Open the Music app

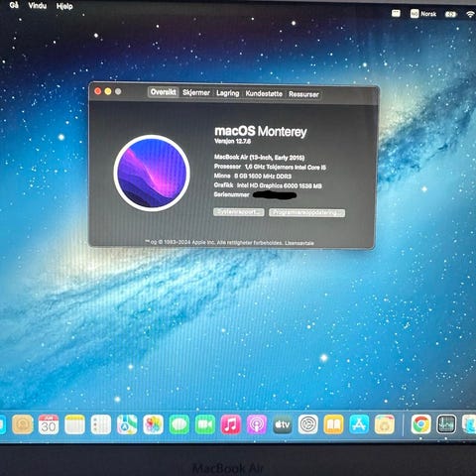coord(231,424)
